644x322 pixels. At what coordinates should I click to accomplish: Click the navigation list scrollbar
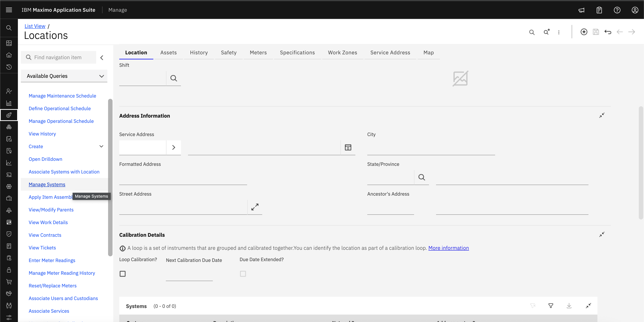pos(110,177)
